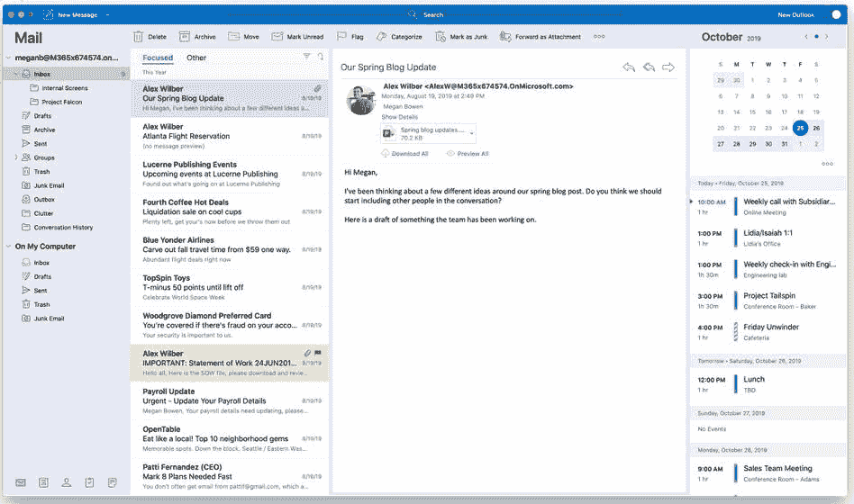Open the toolbar more options ellipsis
The height and width of the screenshot is (504, 854).
599,37
